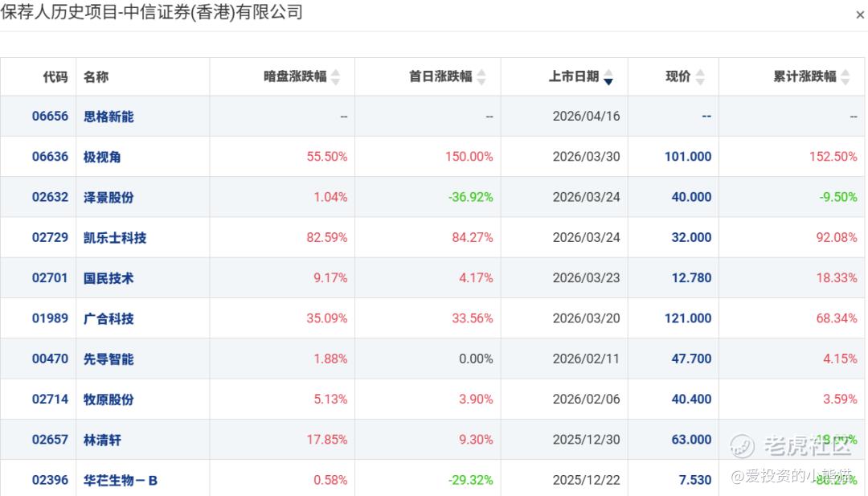Select current price 63.000
This screenshot has width=868, height=496.
pos(691,440)
